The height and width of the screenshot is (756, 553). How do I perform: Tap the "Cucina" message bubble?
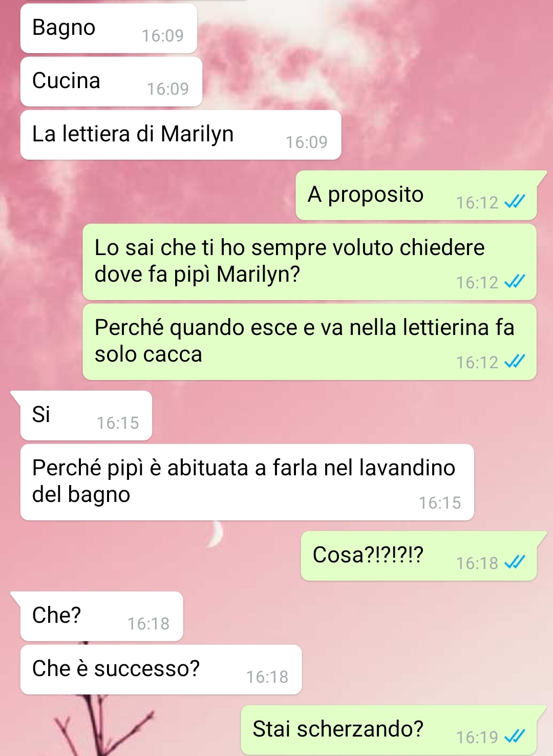pos(111,81)
